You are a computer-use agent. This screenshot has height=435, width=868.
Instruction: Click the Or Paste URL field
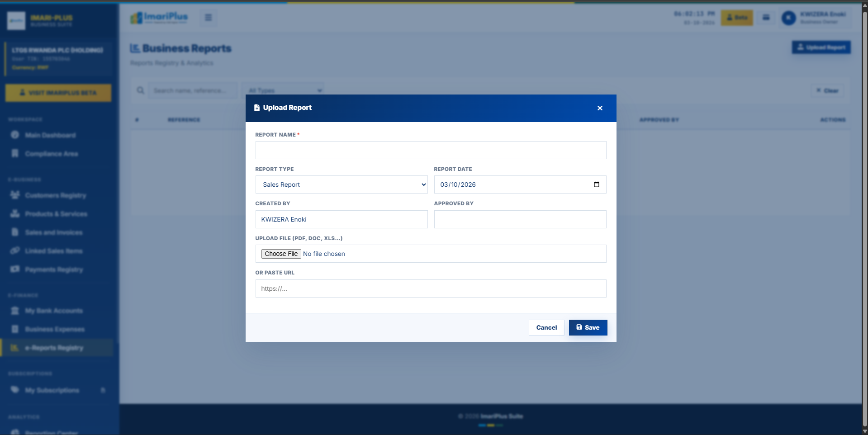[431, 288]
